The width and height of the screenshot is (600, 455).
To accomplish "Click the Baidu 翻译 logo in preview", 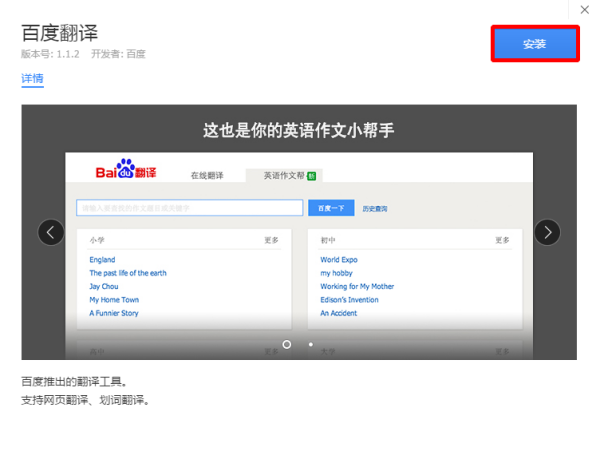I will click(x=126, y=169).
